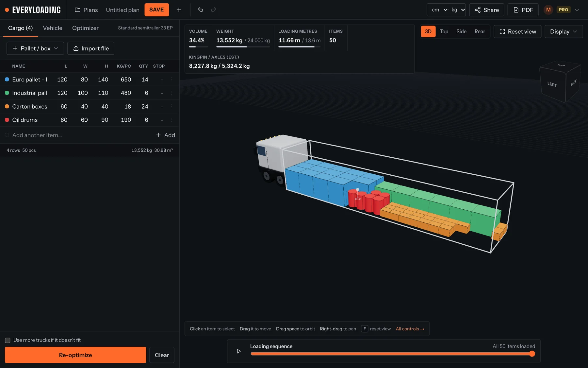Select the Euro pallet row name
Image resolution: width=588 pixels, height=368 pixels.
click(30, 79)
